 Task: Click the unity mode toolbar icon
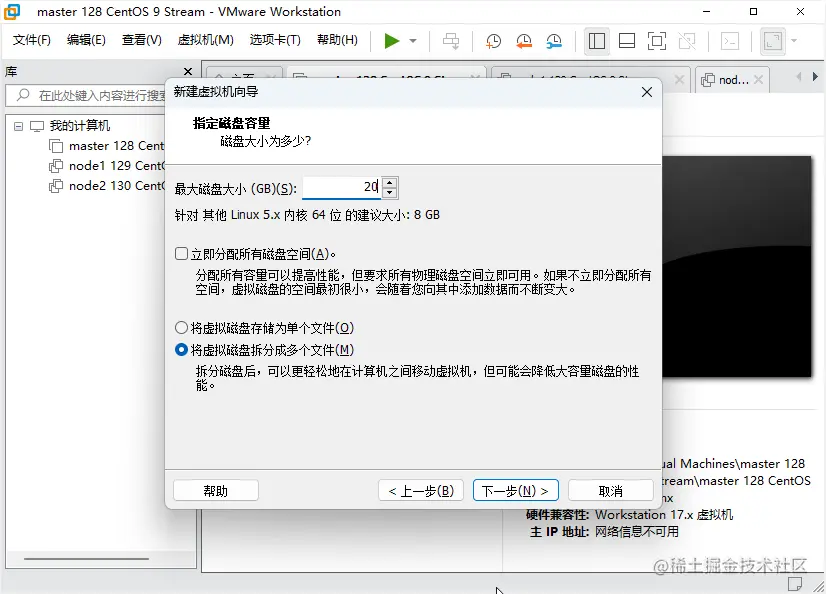pos(687,41)
